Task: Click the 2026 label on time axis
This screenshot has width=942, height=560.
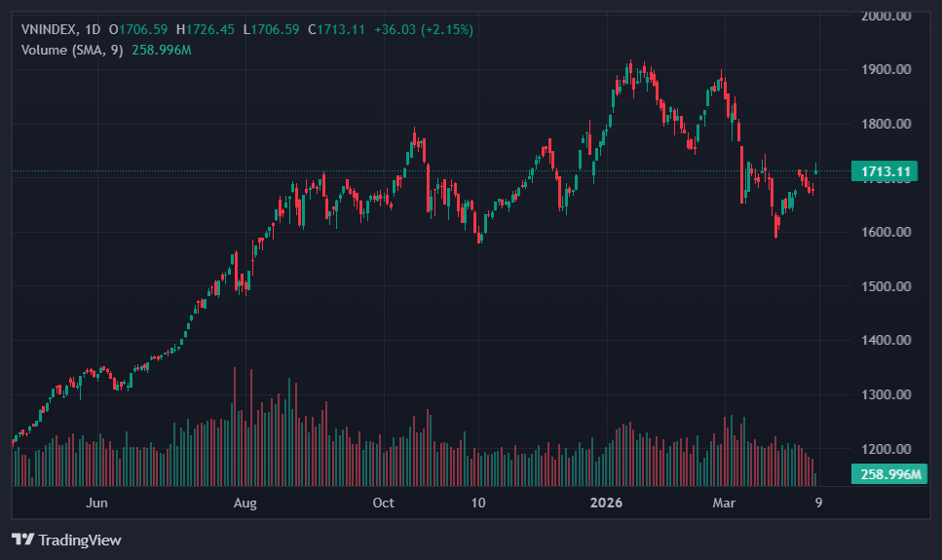Action: (x=608, y=504)
